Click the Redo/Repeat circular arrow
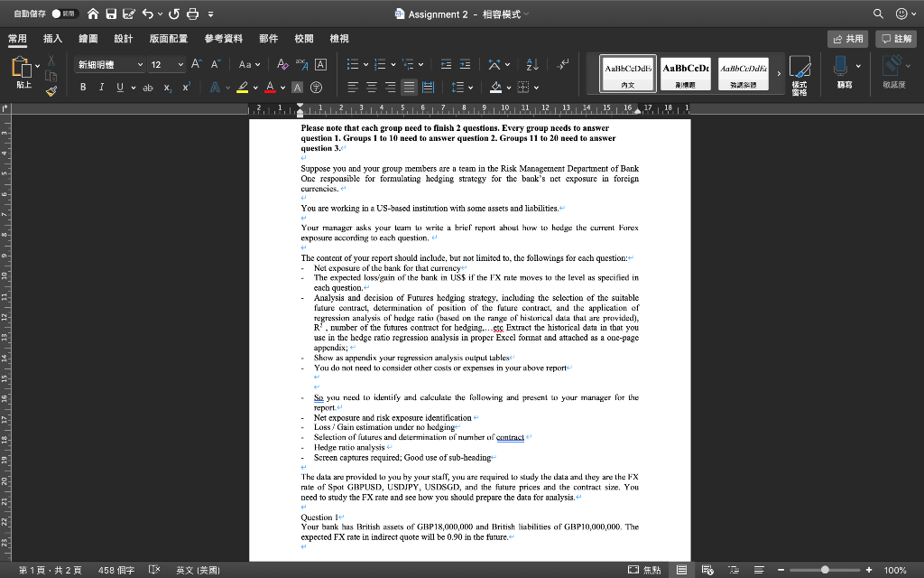The width and height of the screenshot is (924, 578). coord(174,14)
